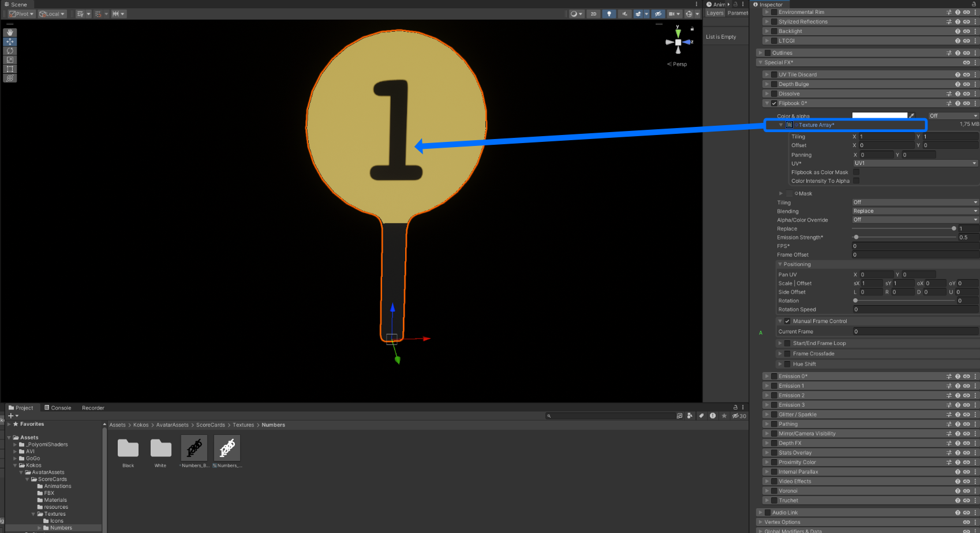Enable the Flipbook as Color Mask checkbox
Image resolution: width=980 pixels, height=533 pixels.
(x=856, y=172)
